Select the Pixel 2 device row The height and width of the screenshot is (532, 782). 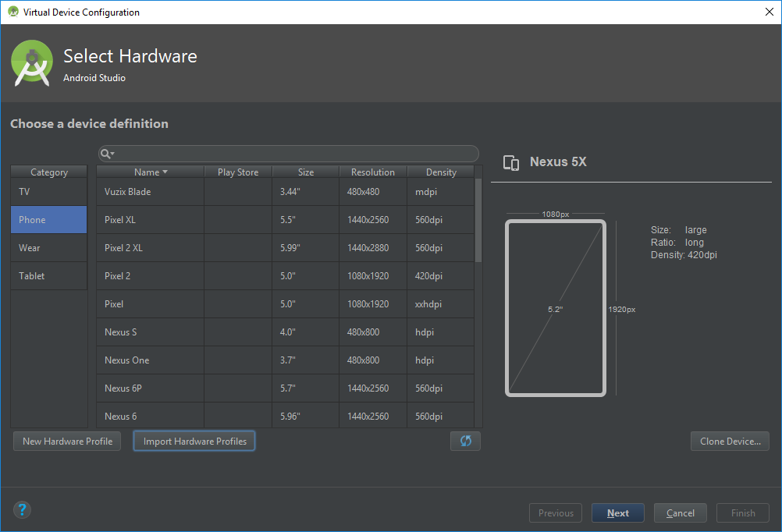click(286, 275)
